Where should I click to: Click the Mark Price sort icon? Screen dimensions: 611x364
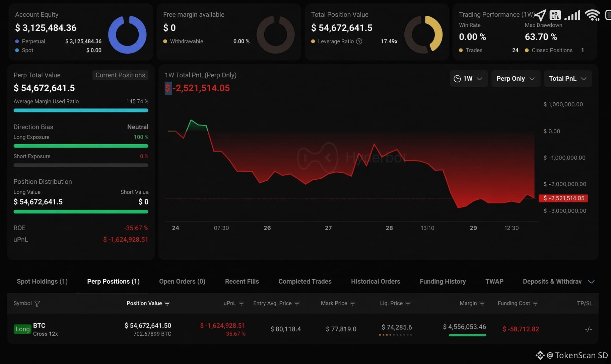[352, 303]
